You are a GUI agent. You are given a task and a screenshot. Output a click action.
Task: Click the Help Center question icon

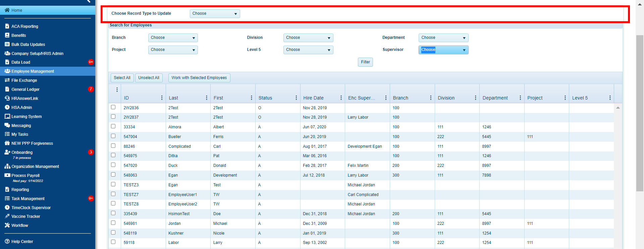pos(7,241)
